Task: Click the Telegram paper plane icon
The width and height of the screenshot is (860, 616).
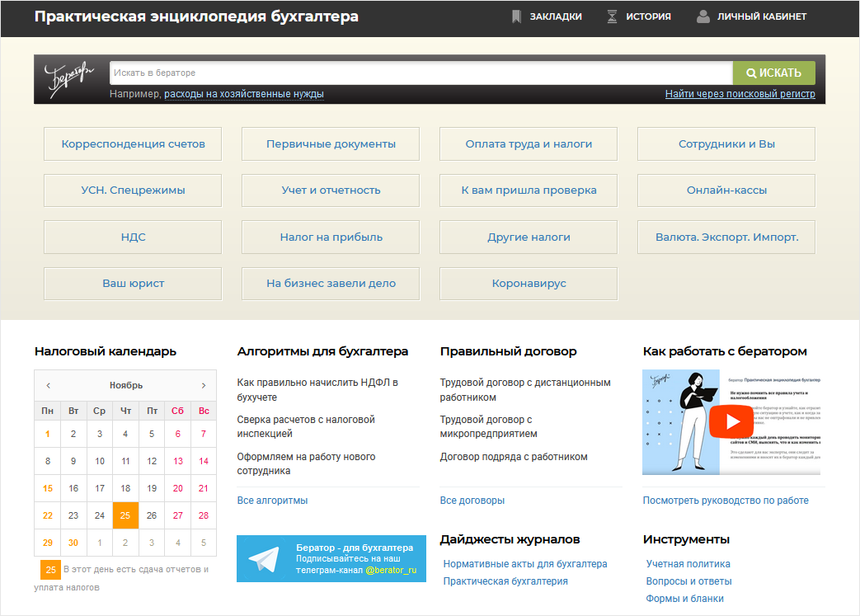Action: (264, 559)
